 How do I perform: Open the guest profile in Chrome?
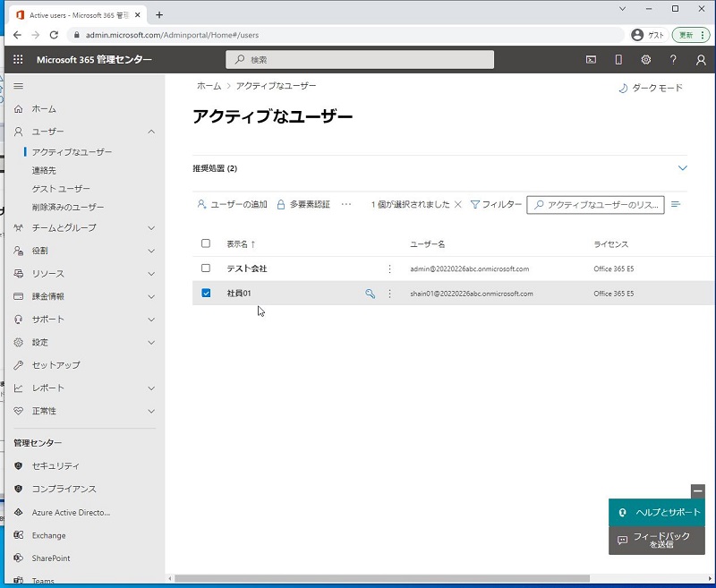click(649, 35)
